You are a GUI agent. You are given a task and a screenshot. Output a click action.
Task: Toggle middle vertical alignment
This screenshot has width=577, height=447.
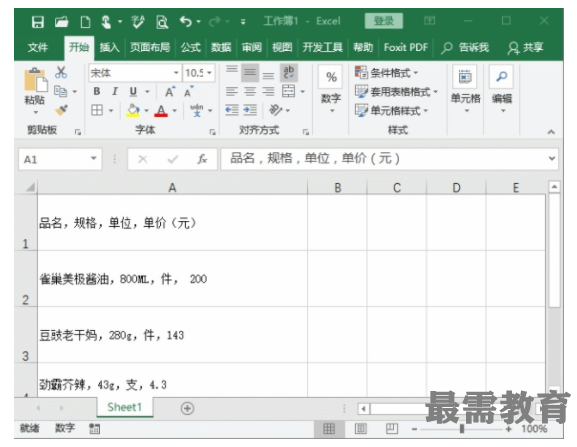pos(250,72)
